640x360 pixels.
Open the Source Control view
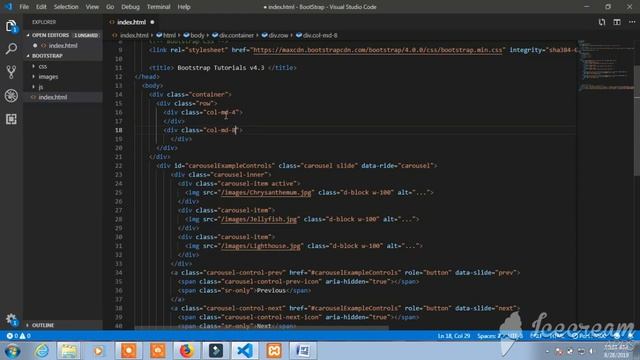11,72
